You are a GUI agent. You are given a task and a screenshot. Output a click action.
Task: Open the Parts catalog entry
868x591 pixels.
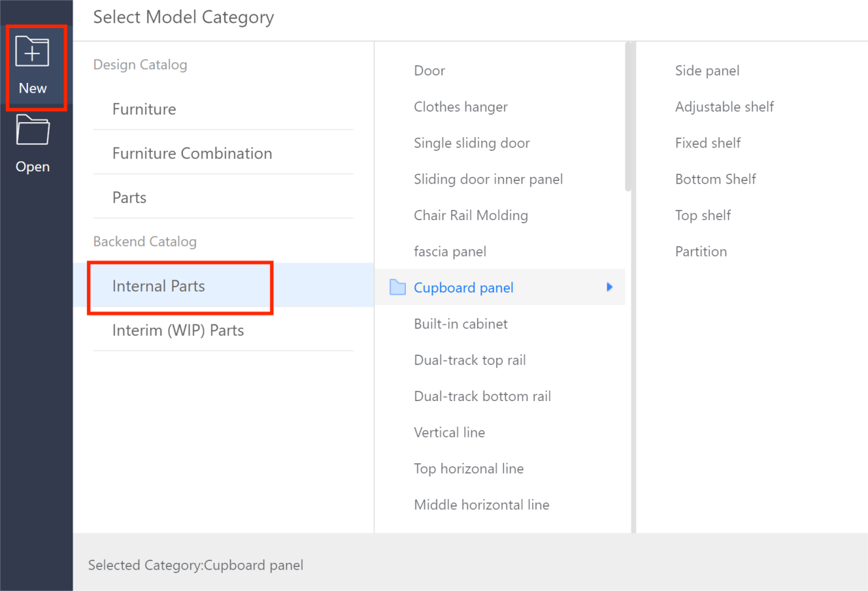130,197
